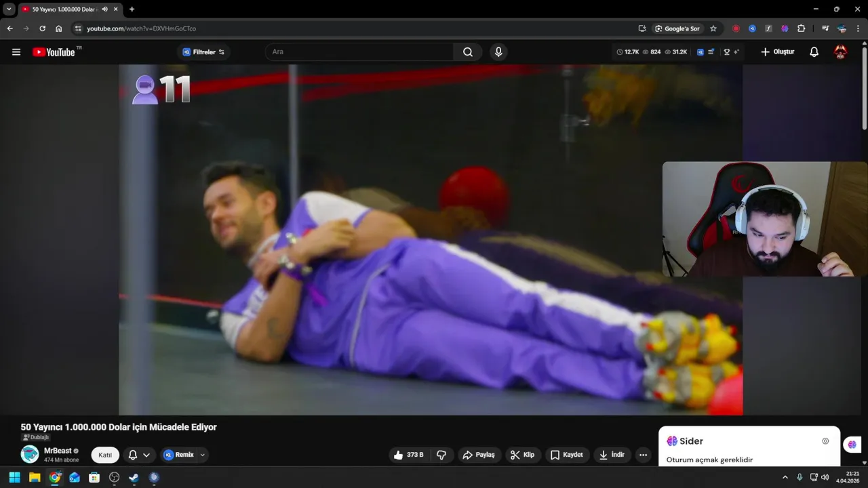Mute the tab via speaker icon
Viewport: 868px width, 488px height.
(104, 9)
